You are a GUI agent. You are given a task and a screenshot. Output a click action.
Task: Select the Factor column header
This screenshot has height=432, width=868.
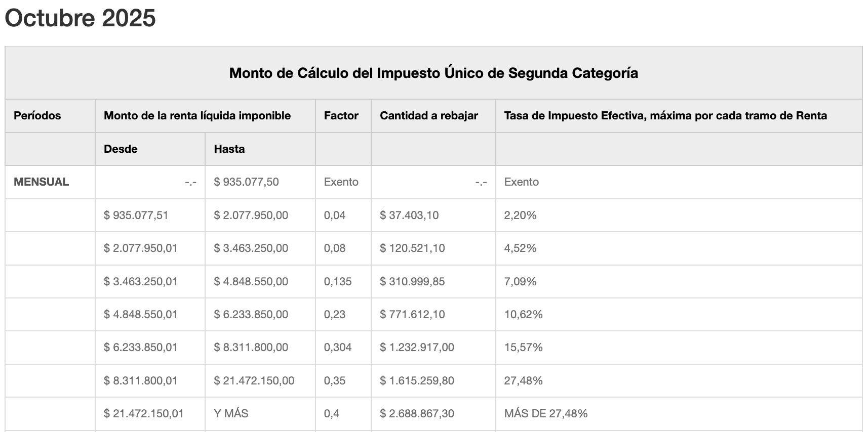pyautogui.click(x=341, y=116)
